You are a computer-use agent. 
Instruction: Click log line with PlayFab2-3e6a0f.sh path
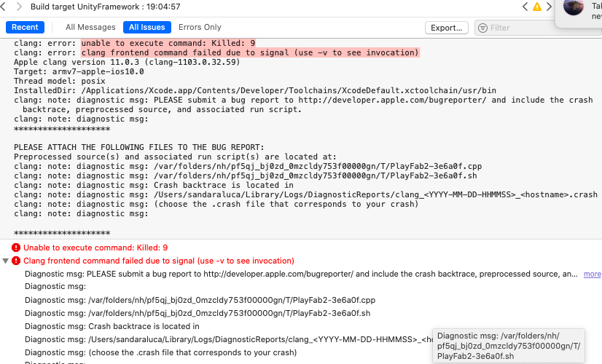(246, 175)
